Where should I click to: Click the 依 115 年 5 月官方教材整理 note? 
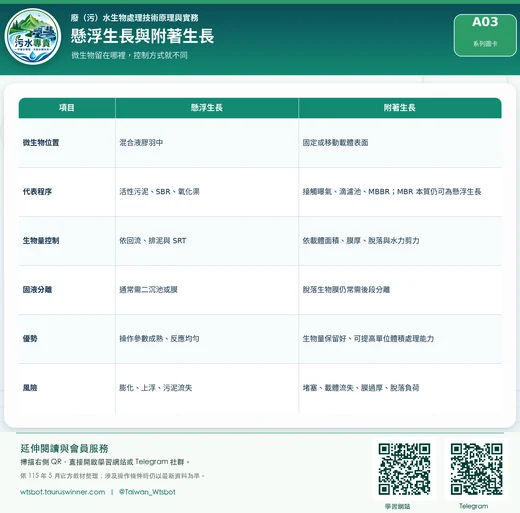pyautogui.click(x=112, y=476)
